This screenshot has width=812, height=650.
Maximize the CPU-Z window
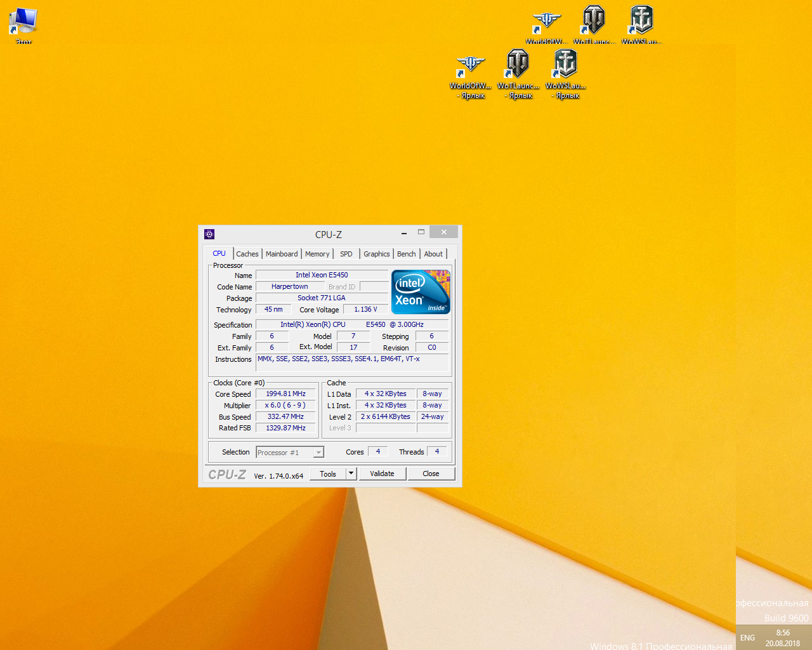(421, 232)
